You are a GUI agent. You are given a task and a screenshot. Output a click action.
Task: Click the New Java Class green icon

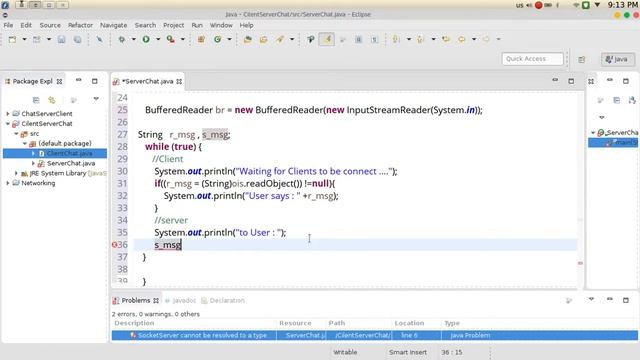[x=218, y=39]
